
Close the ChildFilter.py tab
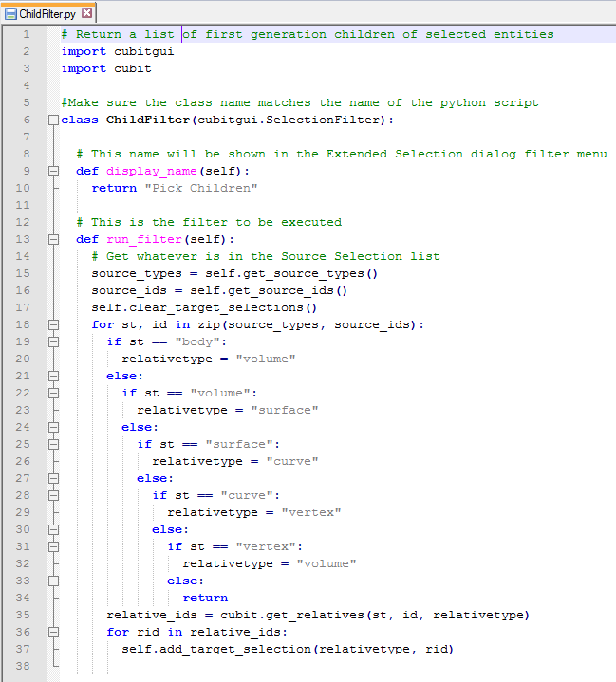pos(87,13)
